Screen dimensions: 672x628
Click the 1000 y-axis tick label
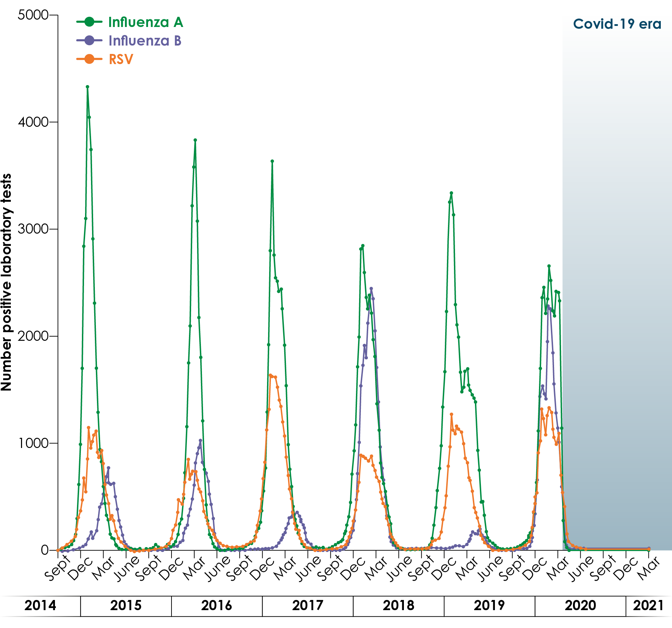tap(33, 443)
